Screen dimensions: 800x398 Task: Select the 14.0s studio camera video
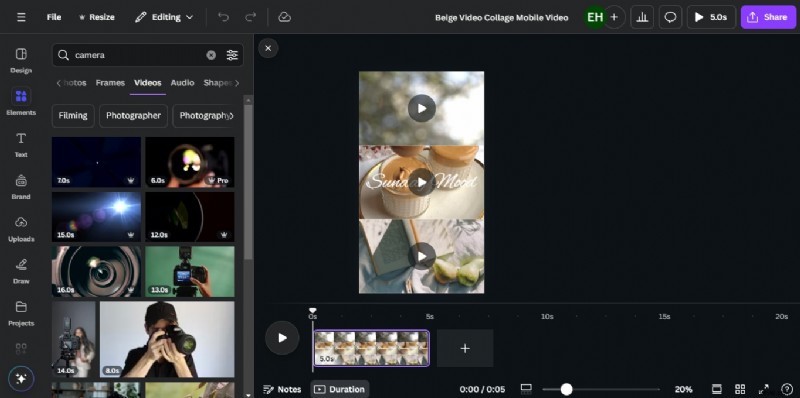73,339
